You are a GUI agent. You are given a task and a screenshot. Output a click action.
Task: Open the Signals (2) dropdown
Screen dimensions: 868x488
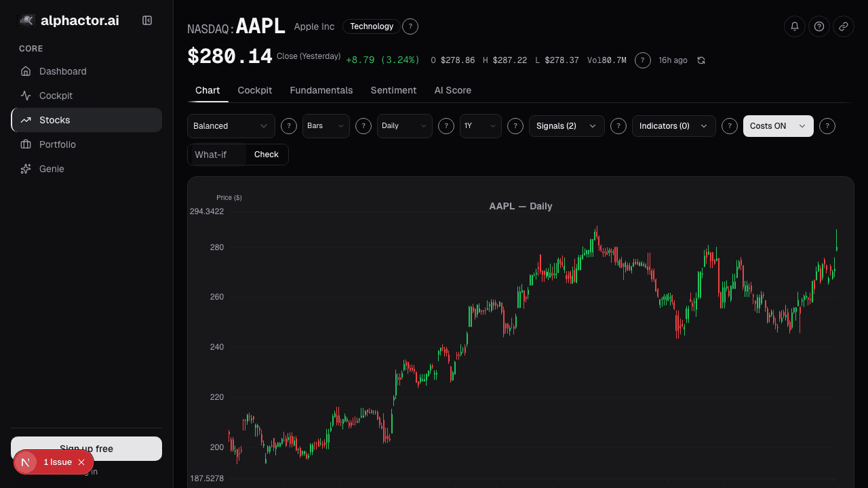pos(567,126)
